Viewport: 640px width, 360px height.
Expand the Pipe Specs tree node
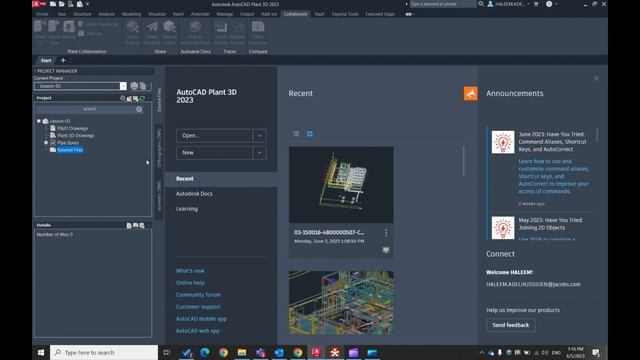[46, 143]
